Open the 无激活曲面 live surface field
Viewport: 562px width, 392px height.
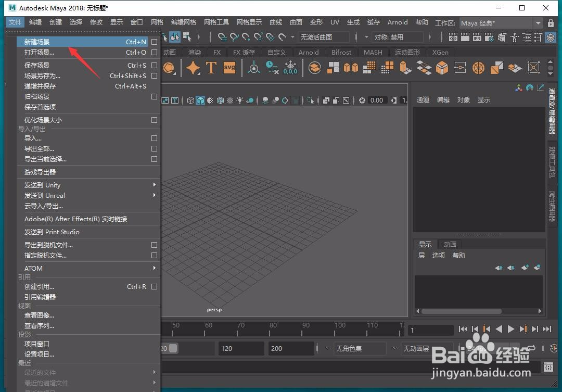click(x=324, y=37)
